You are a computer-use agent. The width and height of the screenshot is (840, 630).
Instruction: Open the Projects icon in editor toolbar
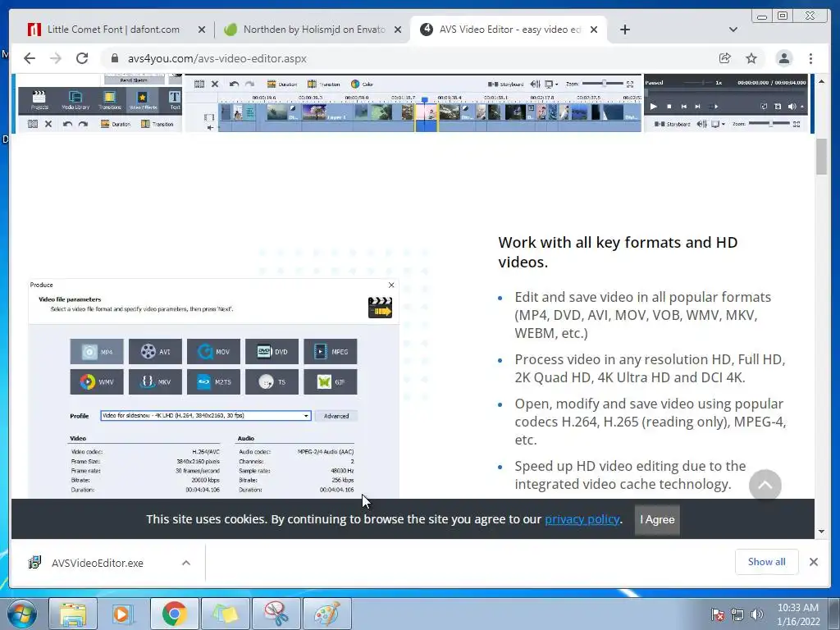pyautogui.click(x=39, y=100)
